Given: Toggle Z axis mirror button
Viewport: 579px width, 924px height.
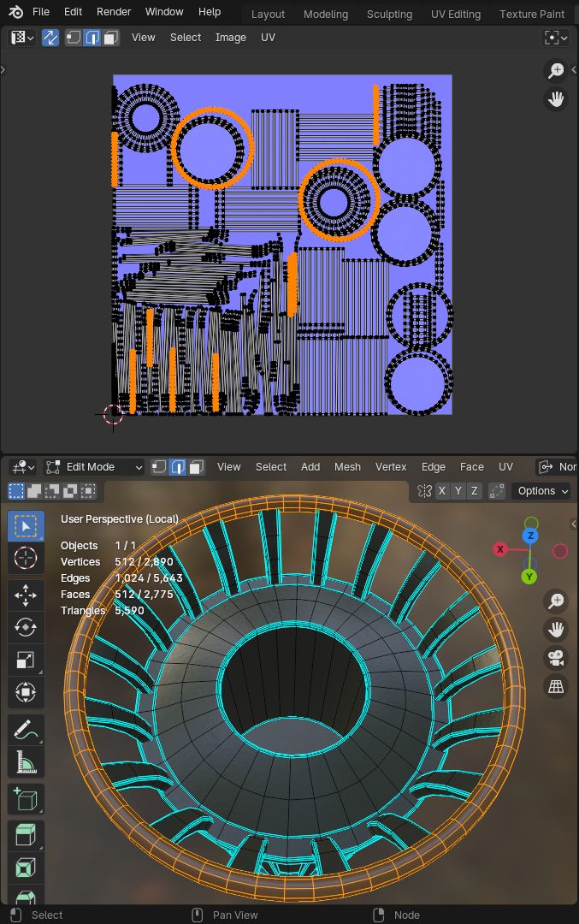Looking at the screenshot, I should 474,491.
